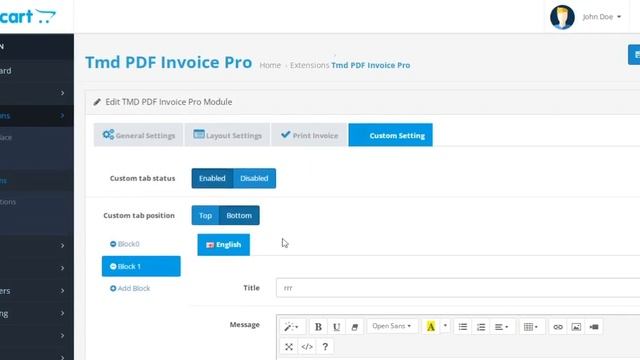
Task: Remove Block 1 using its minus icon
Action: pyautogui.click(x=113, y=266)
